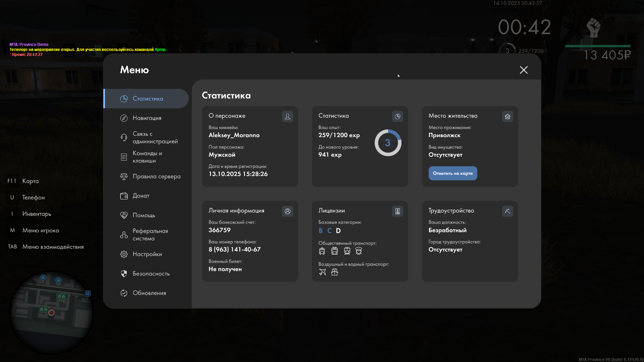
Task: Click the profile icon in О персонаже card
Action: tap(287, 116)
